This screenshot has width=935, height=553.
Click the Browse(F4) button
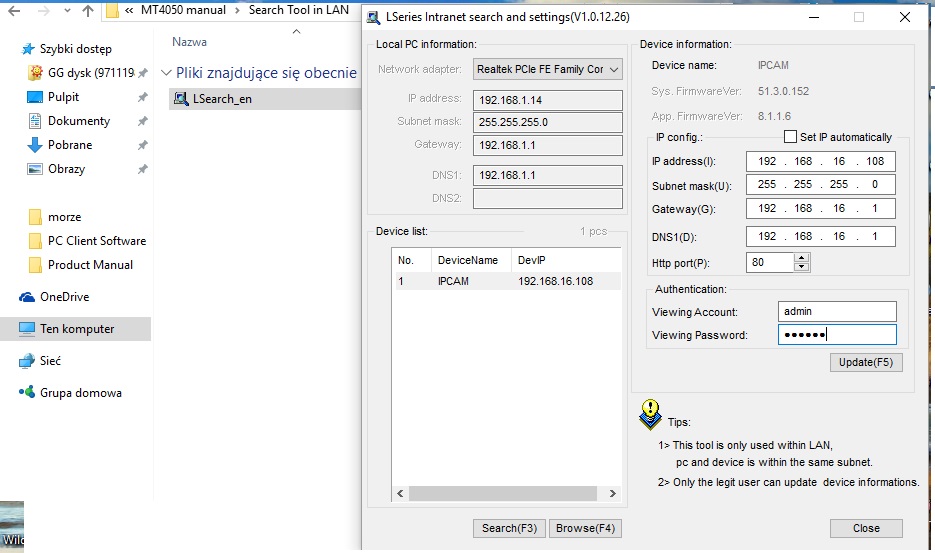[585, 528]
